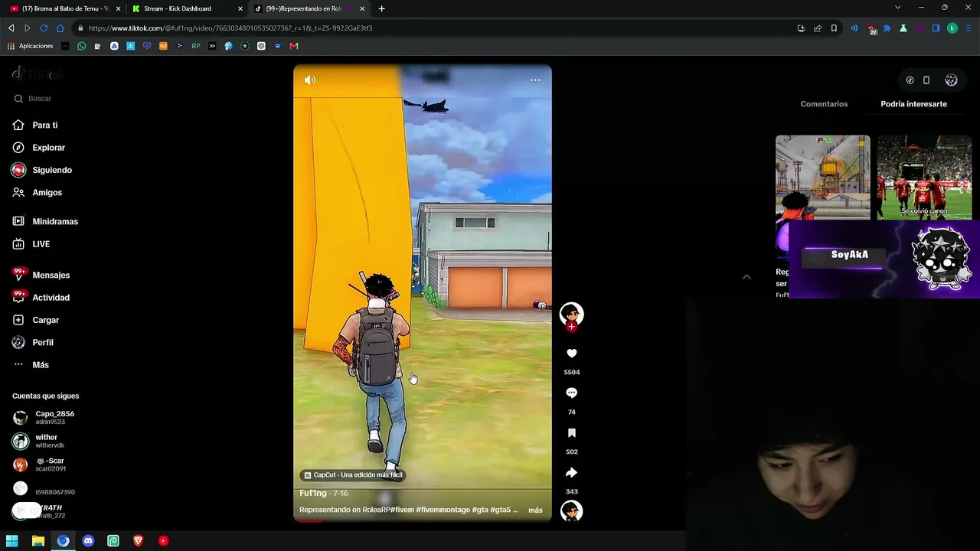The image size is (980, 551).
Task: Open the creator avatar beside the video
Action: [x=571, y=312]
